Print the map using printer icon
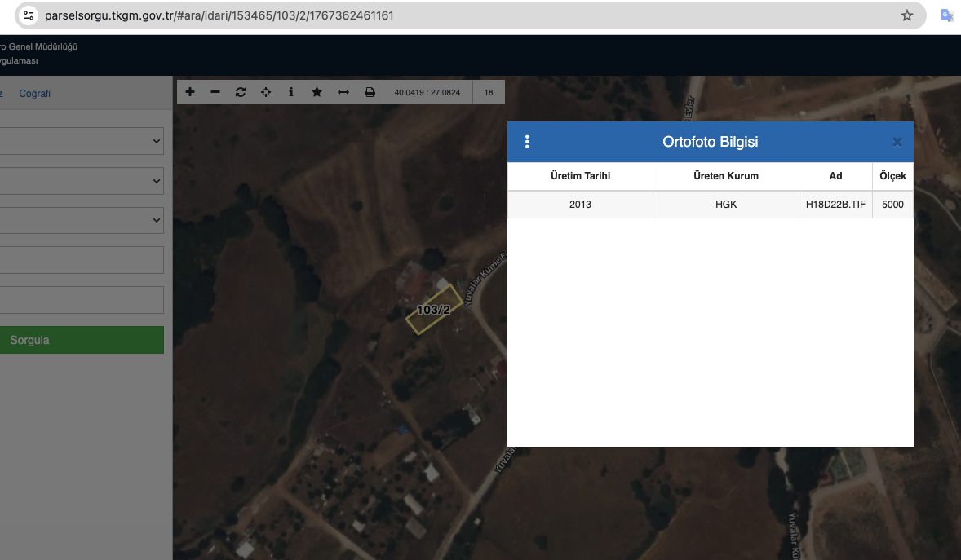This screenshot has height=560, width=961. (370, 92)
